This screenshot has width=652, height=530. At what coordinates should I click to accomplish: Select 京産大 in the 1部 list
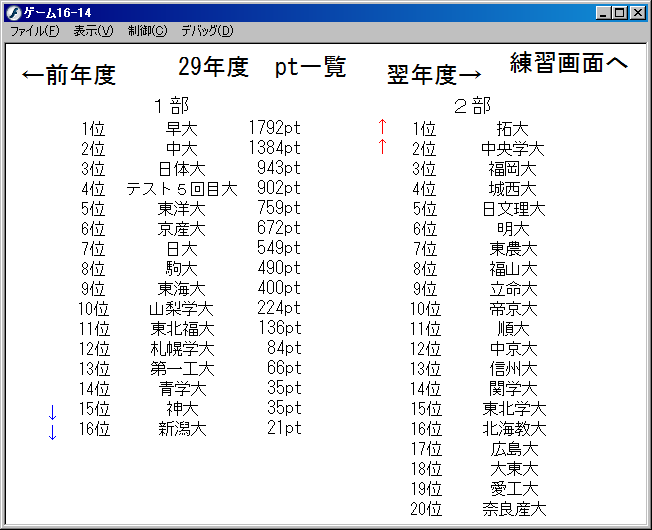(182, 229)
